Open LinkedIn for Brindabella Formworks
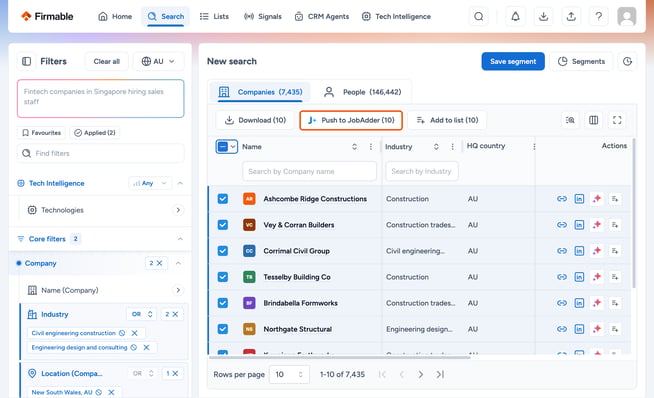Screen dimensions: 654x398 (579, 303)
